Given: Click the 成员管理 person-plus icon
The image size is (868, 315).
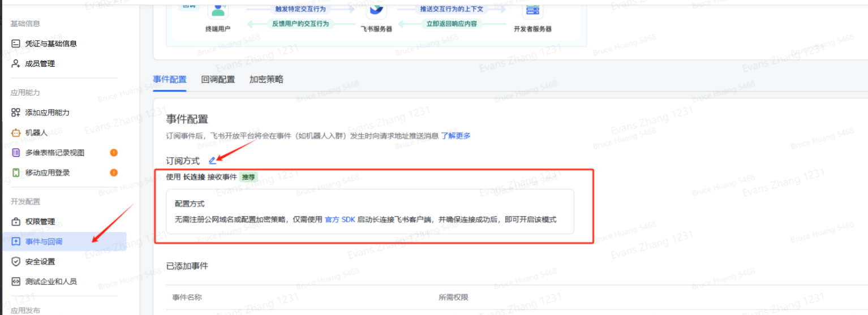Looking at the screenshot, I should [x=16, y=64].
